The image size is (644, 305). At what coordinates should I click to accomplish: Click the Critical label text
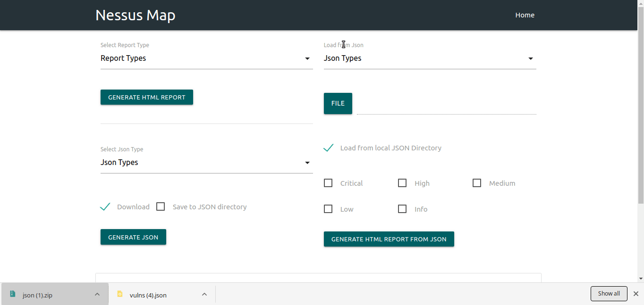(x=351, y=183)
